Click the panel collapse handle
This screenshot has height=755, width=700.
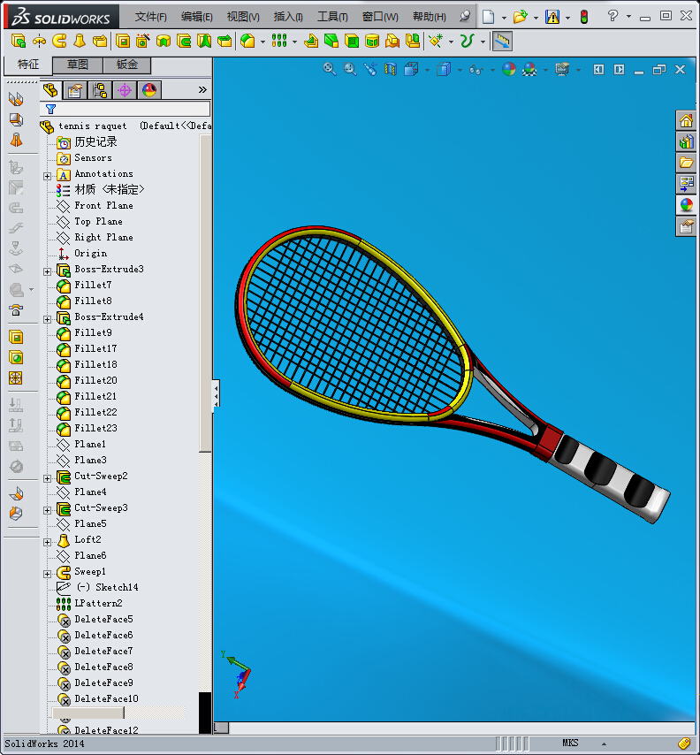(x=217, y=395)
